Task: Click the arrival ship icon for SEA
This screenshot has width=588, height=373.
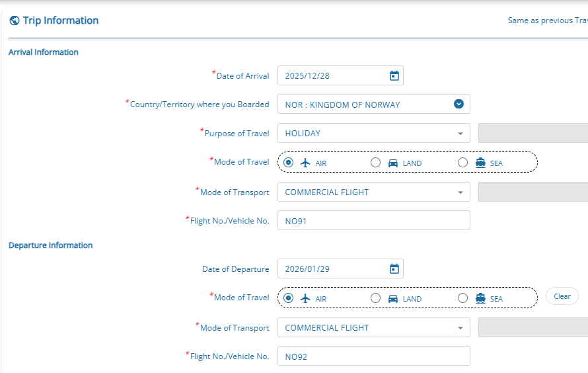Action: click(480, 163)
